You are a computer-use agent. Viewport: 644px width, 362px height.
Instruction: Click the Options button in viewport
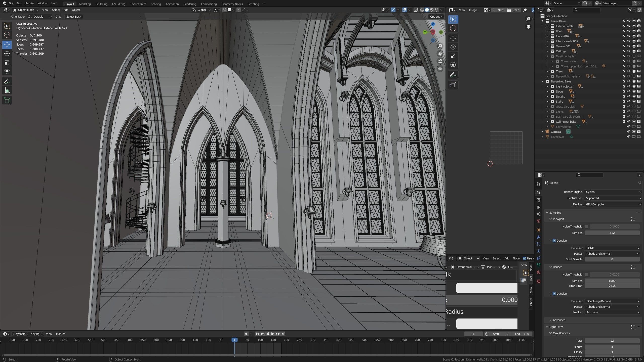[x=436, y=17]
